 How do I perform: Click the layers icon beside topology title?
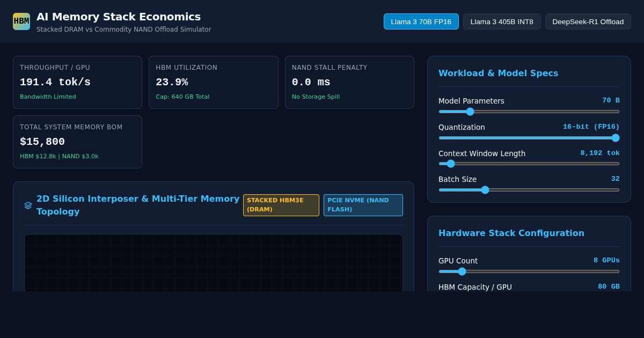coord(28,205)
